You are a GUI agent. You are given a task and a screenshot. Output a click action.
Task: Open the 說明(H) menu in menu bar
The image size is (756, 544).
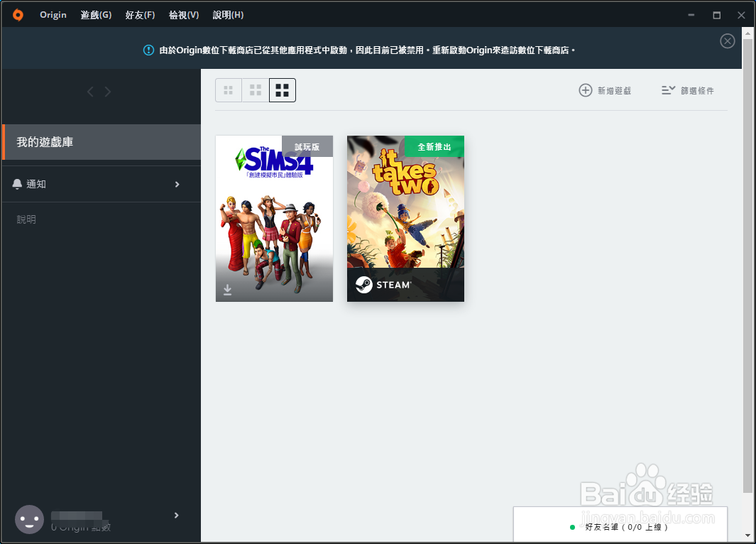tap(228, 15)
